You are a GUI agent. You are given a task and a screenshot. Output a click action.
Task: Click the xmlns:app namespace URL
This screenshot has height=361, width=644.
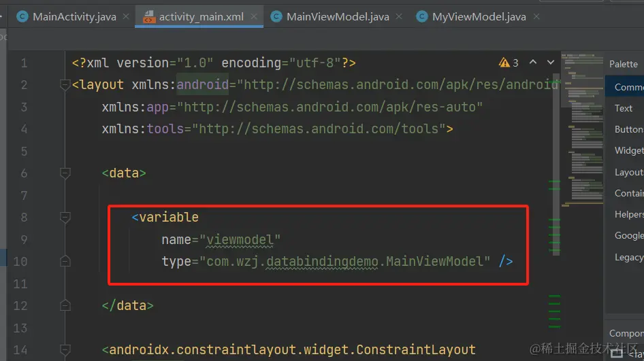click(x=329, y=107)
